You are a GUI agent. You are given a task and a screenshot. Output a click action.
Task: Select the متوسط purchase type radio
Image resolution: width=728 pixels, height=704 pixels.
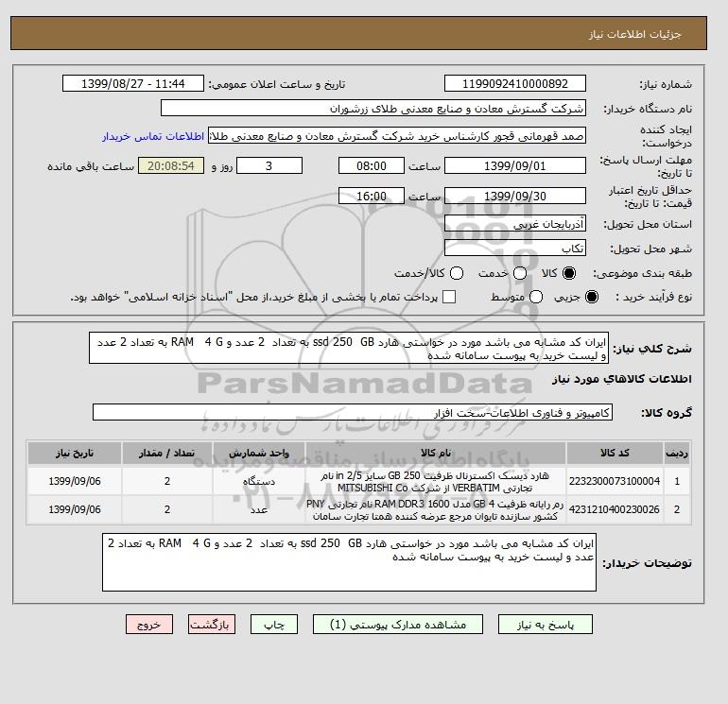[536, 297]
